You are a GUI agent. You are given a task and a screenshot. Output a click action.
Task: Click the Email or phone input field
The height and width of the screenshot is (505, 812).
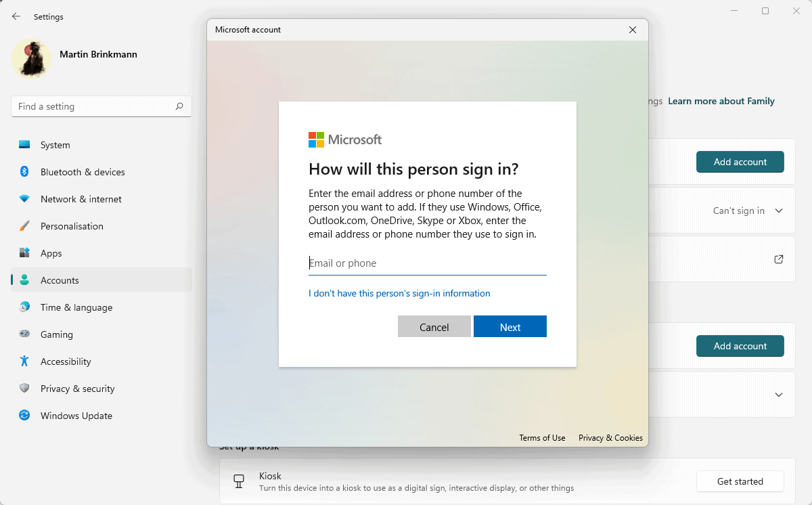tap(427, 263)
